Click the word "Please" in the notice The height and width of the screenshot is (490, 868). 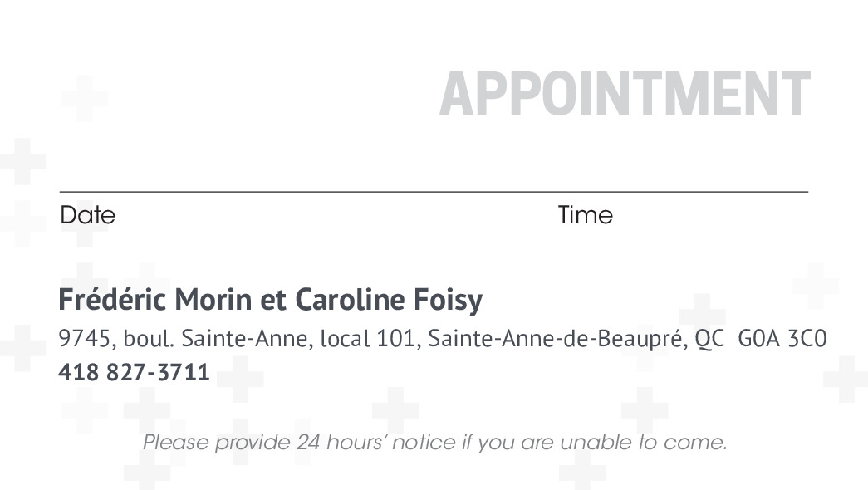(175, 442)
